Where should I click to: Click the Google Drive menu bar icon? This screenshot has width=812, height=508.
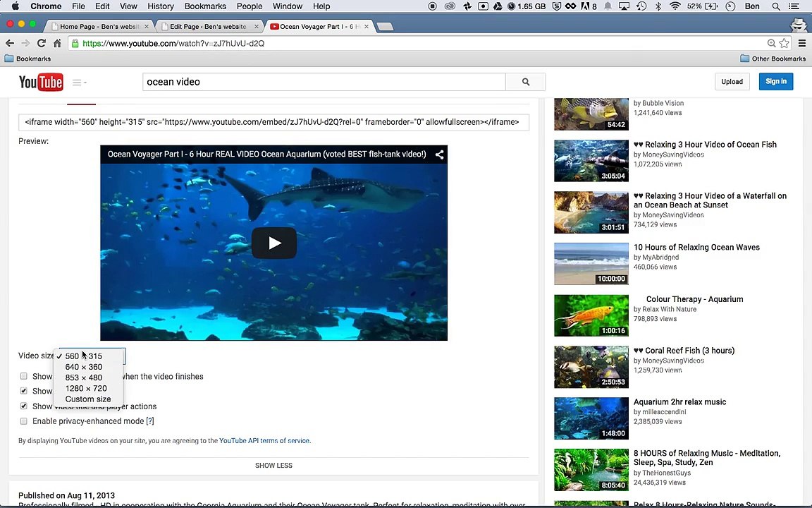pyautogui.click(x=497, y=6)
